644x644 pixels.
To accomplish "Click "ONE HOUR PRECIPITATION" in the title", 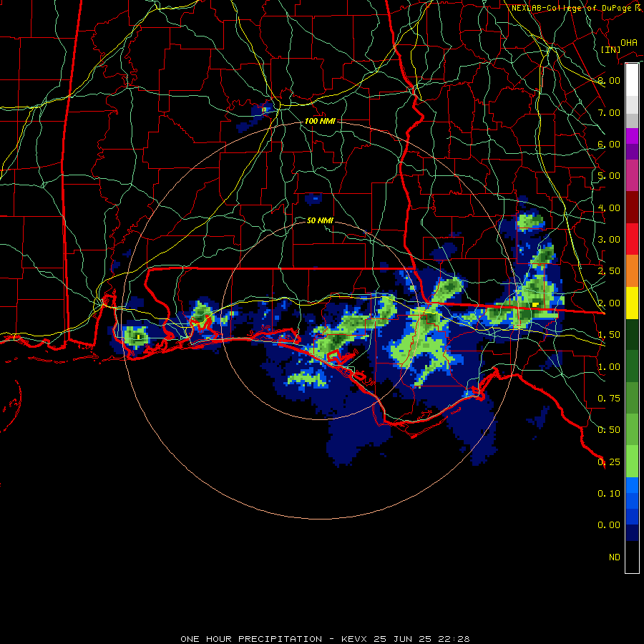I will point(251,639).
